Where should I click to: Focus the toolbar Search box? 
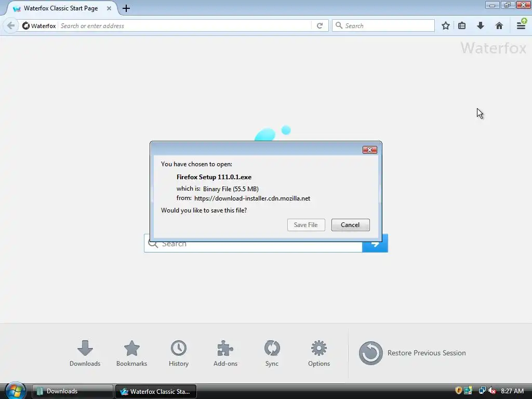click(x=383, y=26)
